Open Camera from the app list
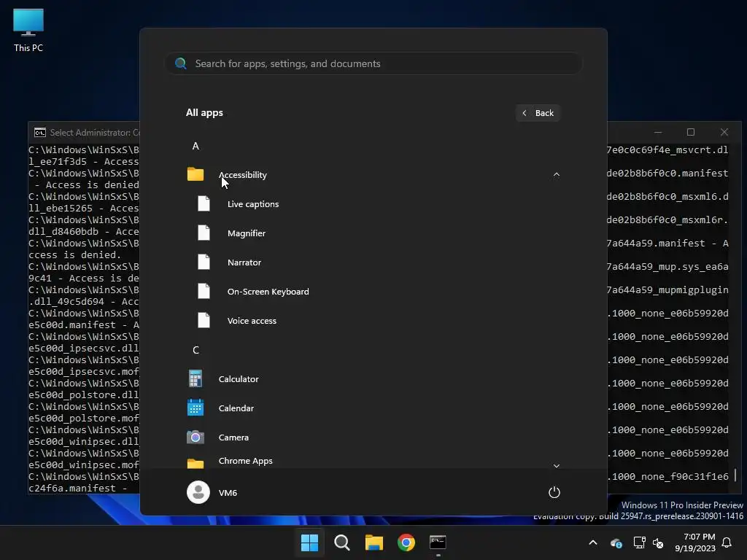This screenshot has height=560, width=747. click(233, 437)
